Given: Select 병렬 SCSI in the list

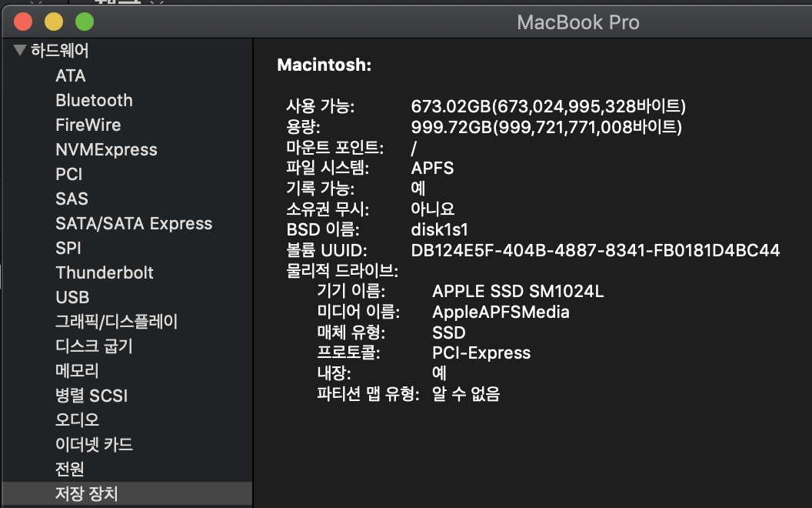Looking at the screenshot, I should point(92,396).
